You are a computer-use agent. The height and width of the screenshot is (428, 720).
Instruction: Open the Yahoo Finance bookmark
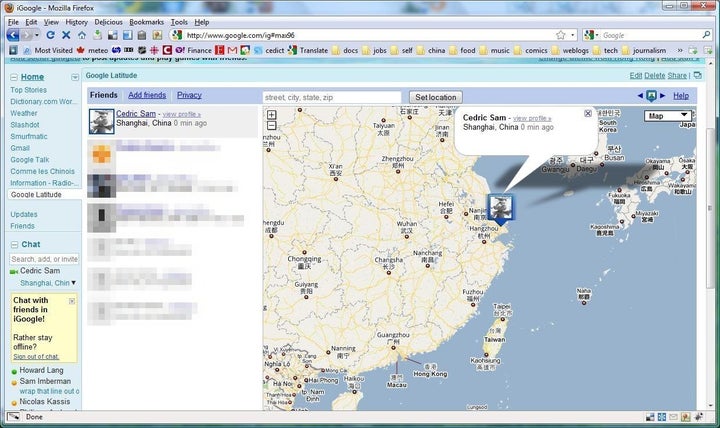193,50
